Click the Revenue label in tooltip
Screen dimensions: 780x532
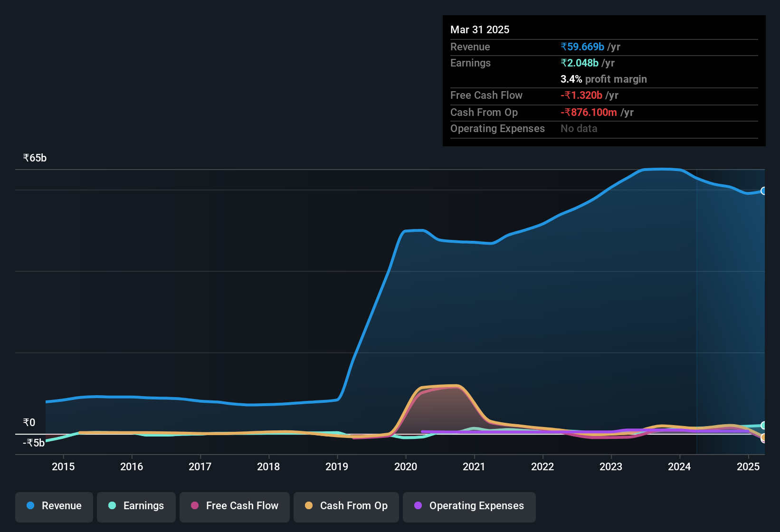click(x=470, y=47)
